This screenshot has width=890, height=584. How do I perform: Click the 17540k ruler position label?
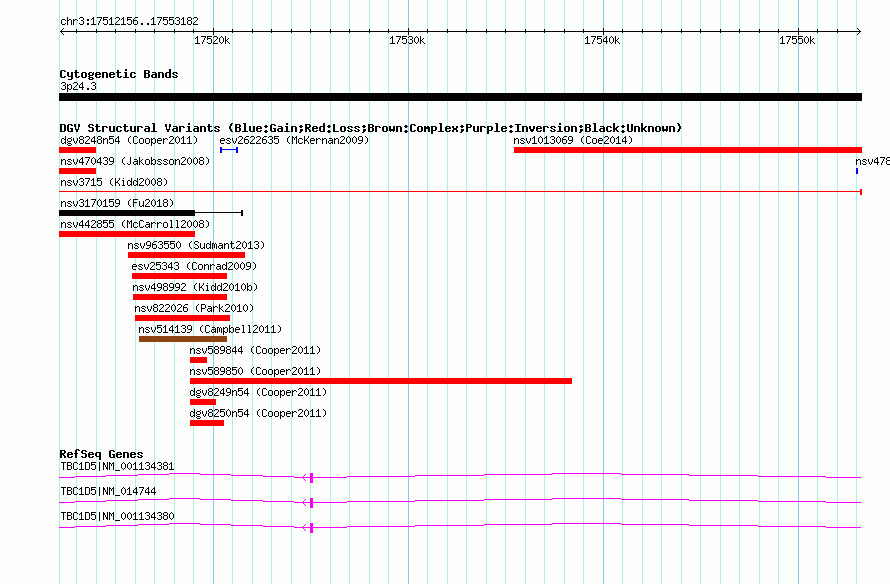point(602,40)
